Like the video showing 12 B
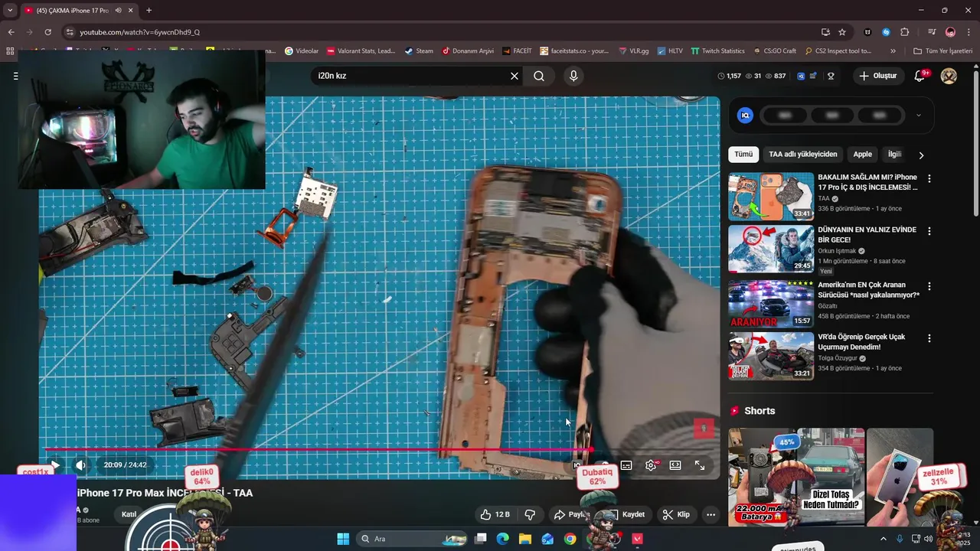 495,514
